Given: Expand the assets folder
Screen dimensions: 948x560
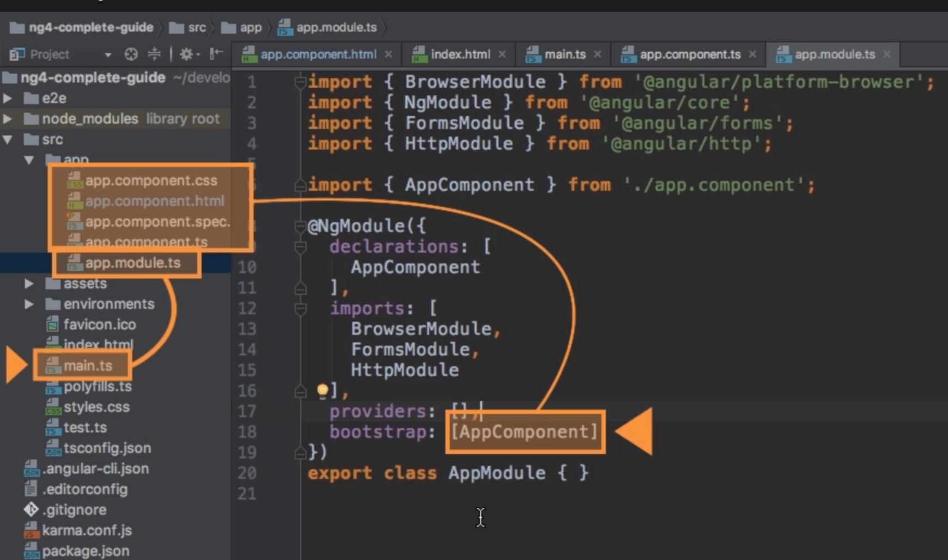Looking at the screenshot, I should point(29,284).
